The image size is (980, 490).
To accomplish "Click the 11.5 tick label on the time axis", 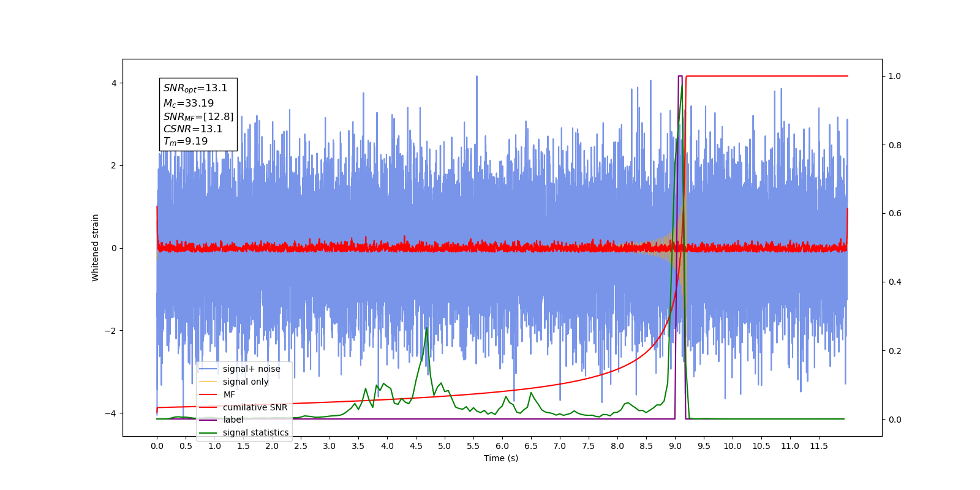I will pyautogui.click(x=819, y=446).
